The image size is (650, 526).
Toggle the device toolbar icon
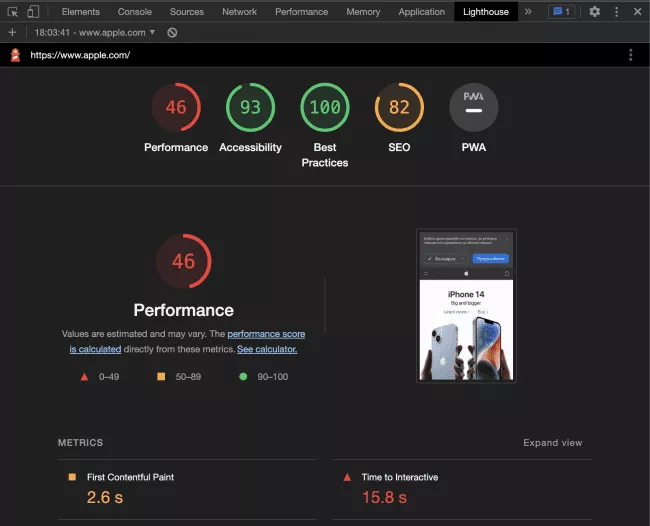click(x=33, y=12)
